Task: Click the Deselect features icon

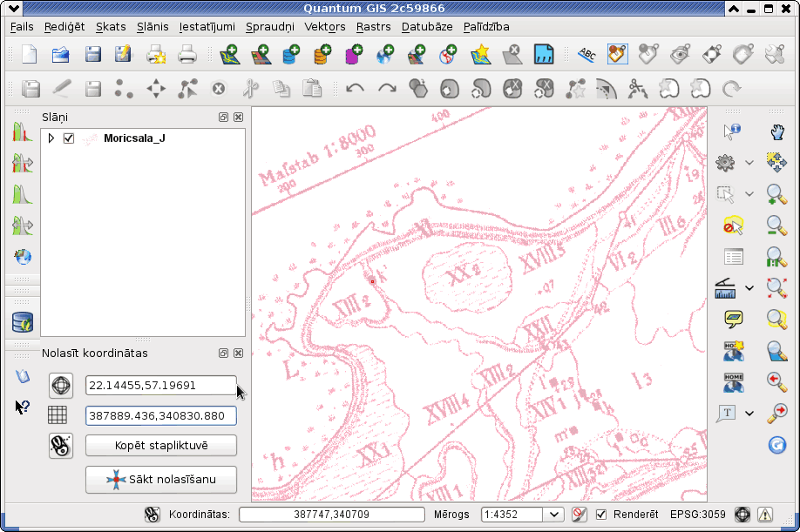Action: pos(733,226)
